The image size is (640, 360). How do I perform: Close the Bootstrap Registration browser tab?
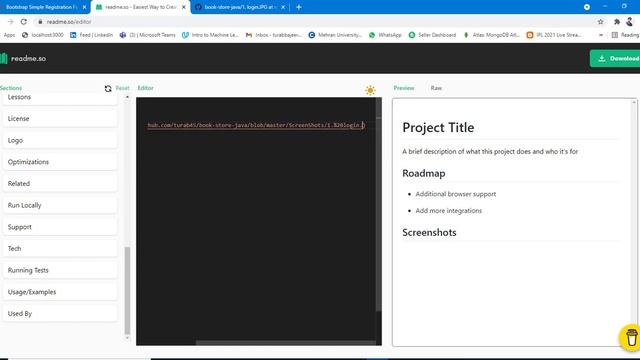[x=84, y=7]
